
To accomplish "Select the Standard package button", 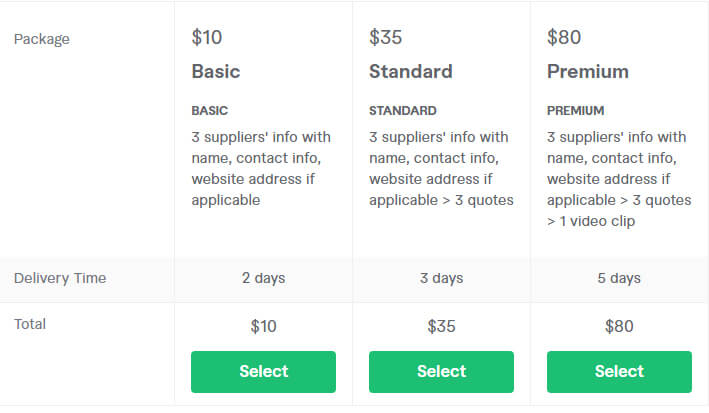I will pos(441,371).
